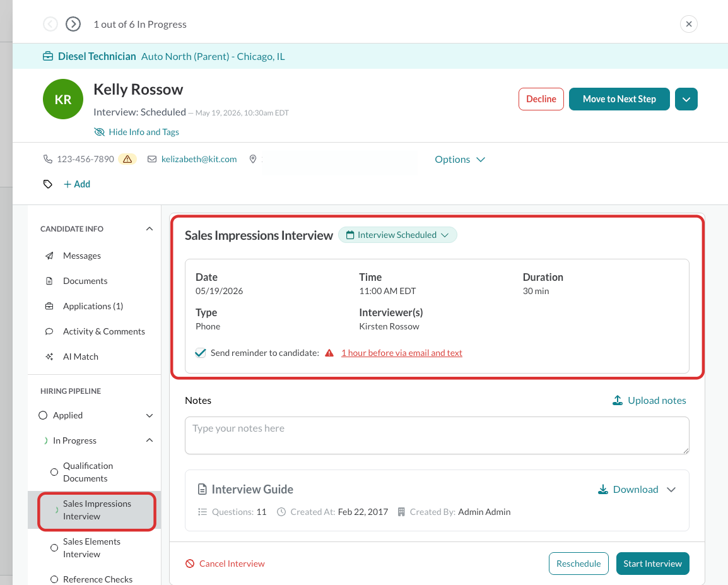Screen dimensions: 728x585
Task: Click the calendar icon in Interview Scheduled
Action: [x=350, y=235]
